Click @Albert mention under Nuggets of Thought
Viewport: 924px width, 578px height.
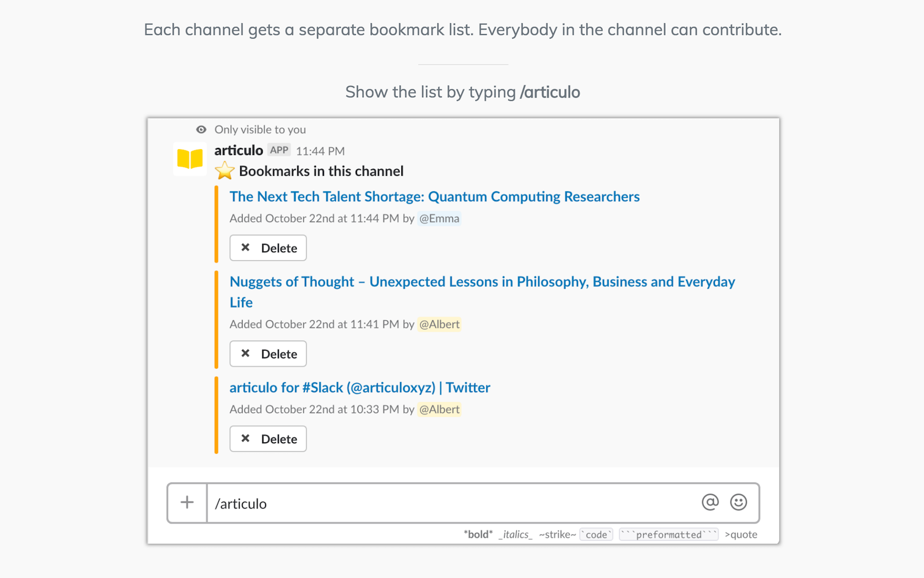tap(439, 324)
